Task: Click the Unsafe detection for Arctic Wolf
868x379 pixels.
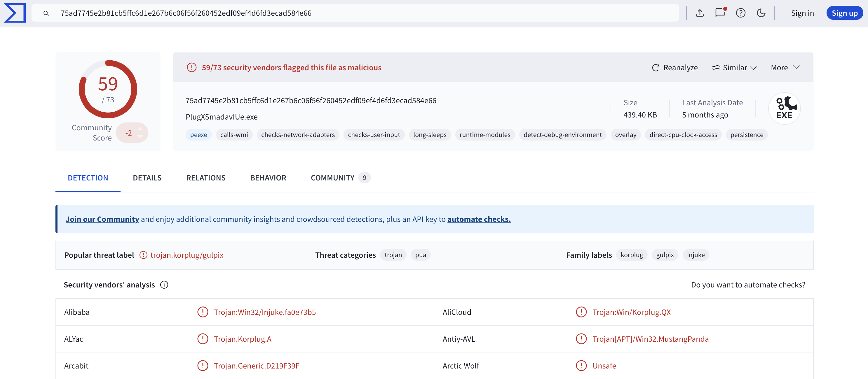Action: pos(604,366)
